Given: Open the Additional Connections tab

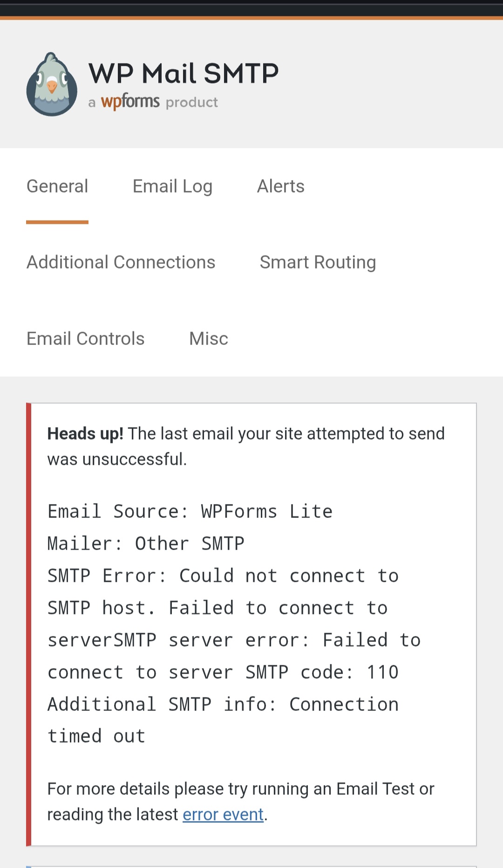Looking at the screenshot, I should [x=121, y=262].
